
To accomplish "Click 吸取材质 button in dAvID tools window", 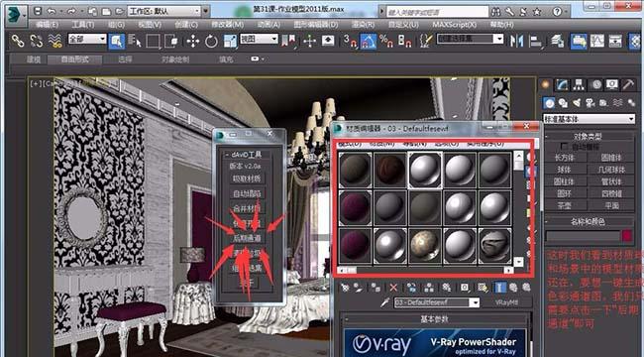I will point(248,178).
